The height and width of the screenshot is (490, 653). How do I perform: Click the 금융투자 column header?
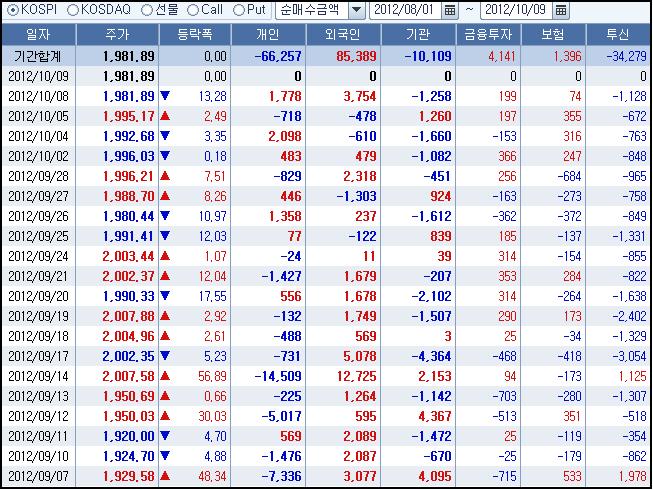489,34
